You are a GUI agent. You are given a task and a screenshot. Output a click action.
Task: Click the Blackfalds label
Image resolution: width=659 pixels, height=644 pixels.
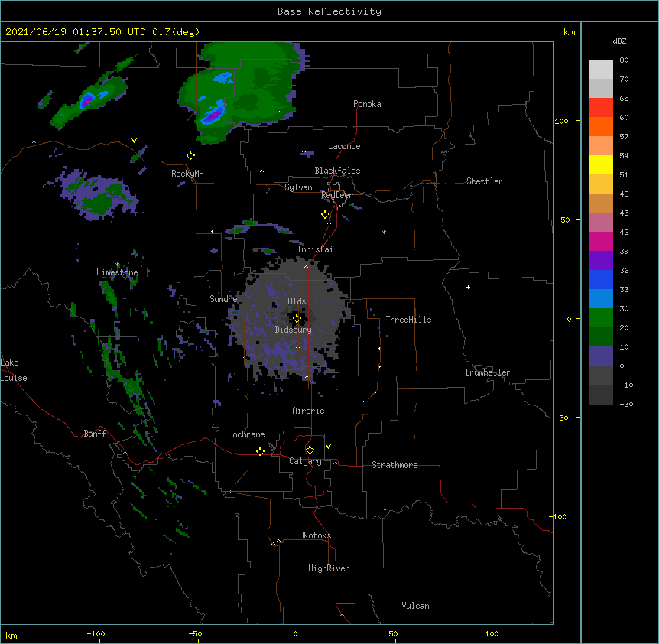point(337,171)
